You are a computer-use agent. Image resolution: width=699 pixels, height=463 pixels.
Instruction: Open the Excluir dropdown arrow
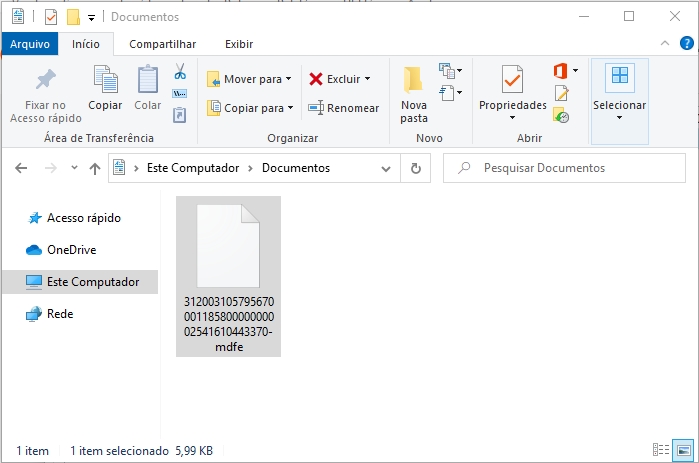[x=367, y=79]
